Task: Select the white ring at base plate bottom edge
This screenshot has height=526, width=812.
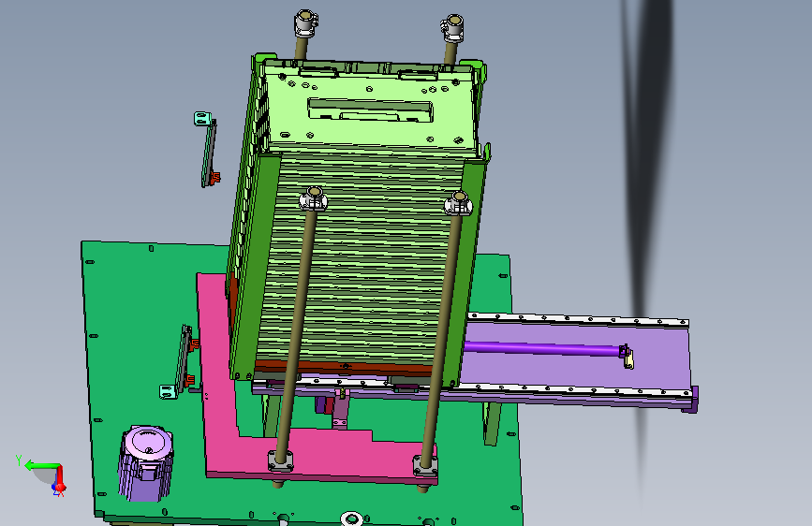Action: (x=351, y=519)
